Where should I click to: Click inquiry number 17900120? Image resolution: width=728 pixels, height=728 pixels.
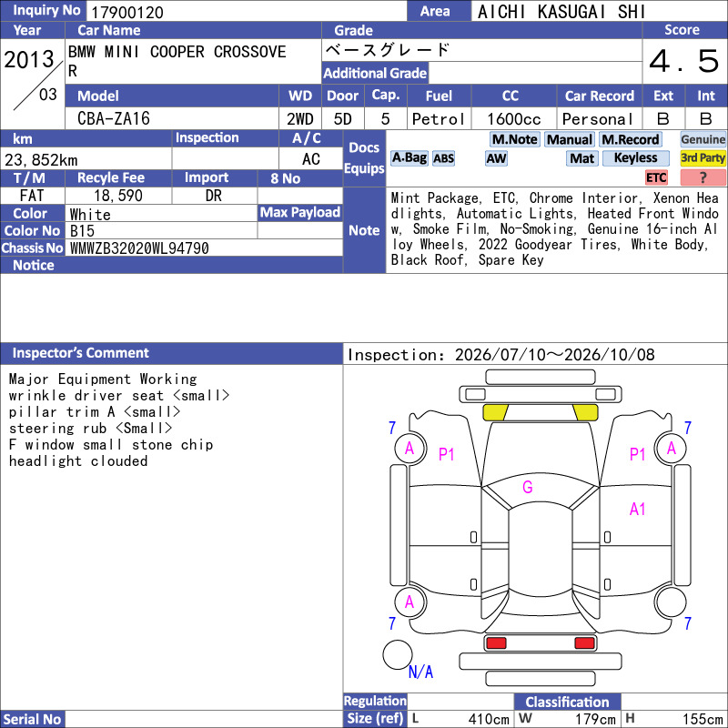pos(126,13)
